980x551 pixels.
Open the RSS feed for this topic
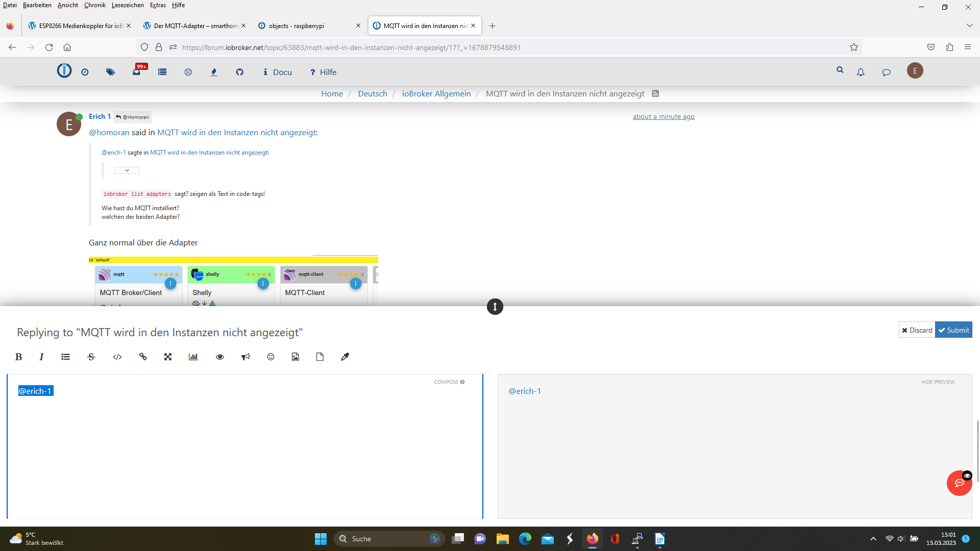(655, 94)
